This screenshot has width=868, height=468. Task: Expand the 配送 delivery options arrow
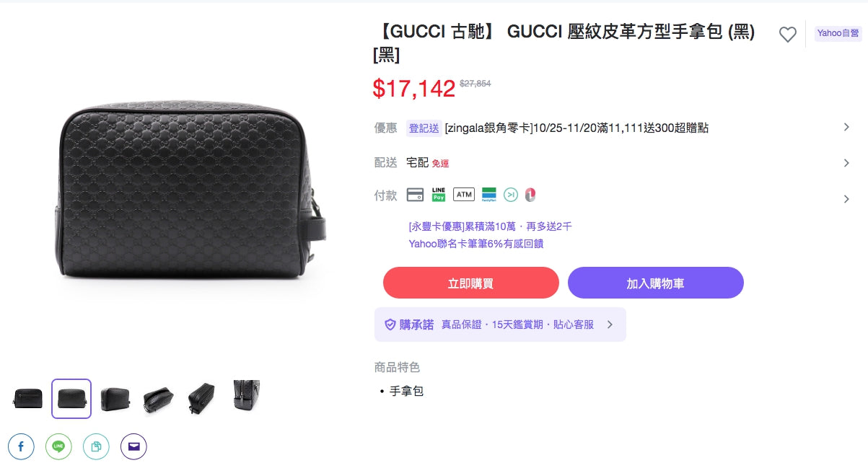846,163
